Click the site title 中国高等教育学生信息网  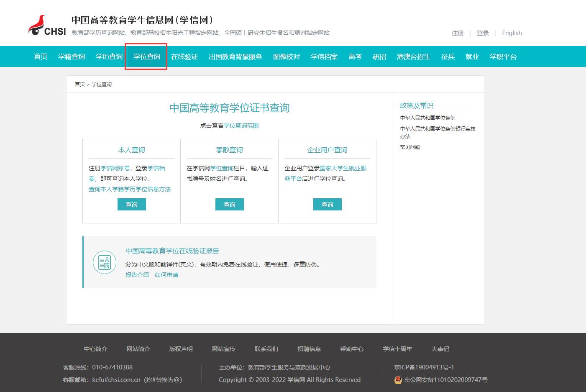[142, 20]
